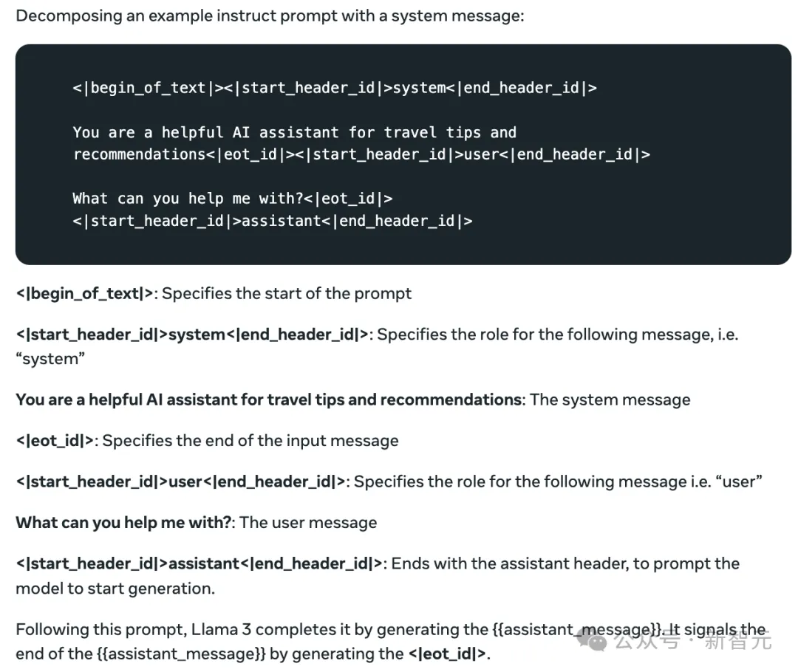Click the 'Decomposing an example instruct prompt' heading
Image resolution: width=798 pixels, height=672 pixels.
click(270, 16)
